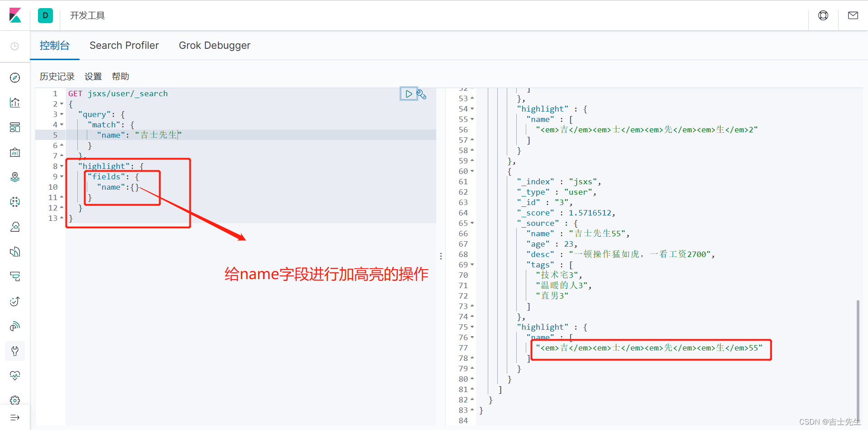Collapse response object at line 60
This screenshot has height=430, width=868.
pos(472,171)
